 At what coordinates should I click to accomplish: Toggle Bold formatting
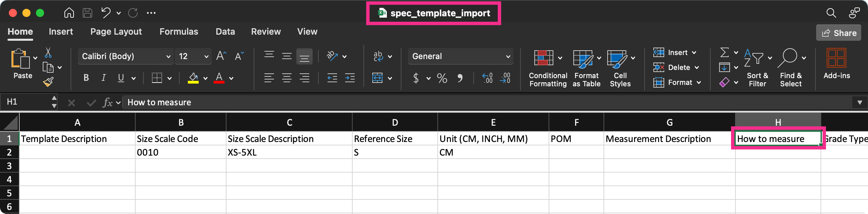pos(86,78)
